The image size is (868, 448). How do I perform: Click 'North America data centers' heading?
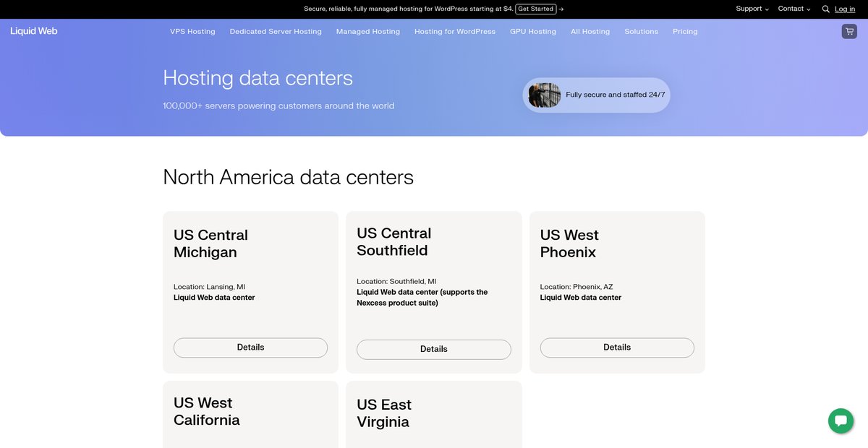pos(289,177)
